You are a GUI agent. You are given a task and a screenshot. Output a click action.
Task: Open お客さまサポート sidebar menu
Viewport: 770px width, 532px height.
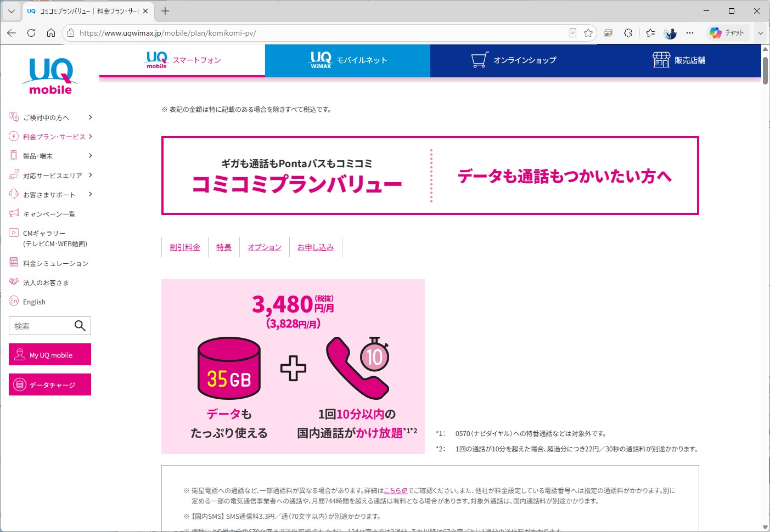(x=50, y=195)
